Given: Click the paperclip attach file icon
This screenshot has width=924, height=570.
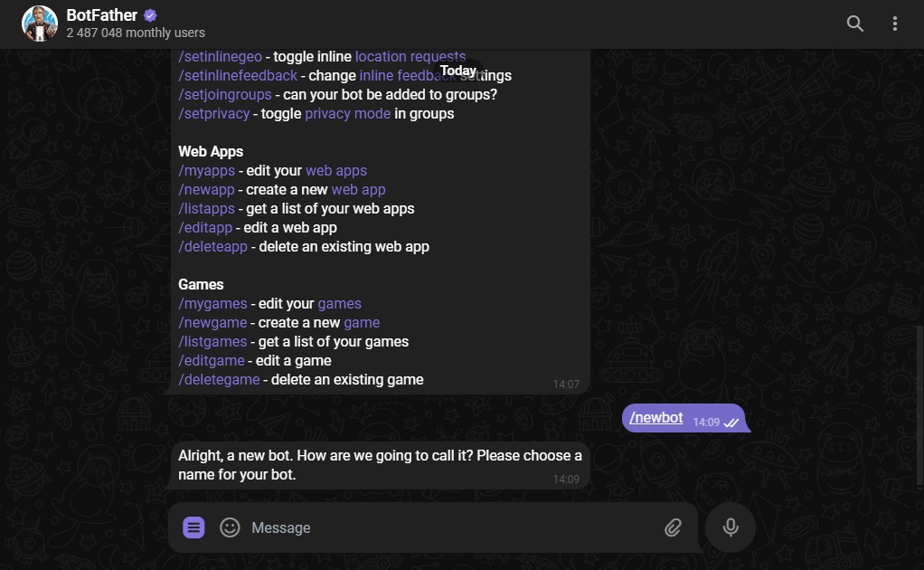Looking at the screenshot, I should point(673,527).
